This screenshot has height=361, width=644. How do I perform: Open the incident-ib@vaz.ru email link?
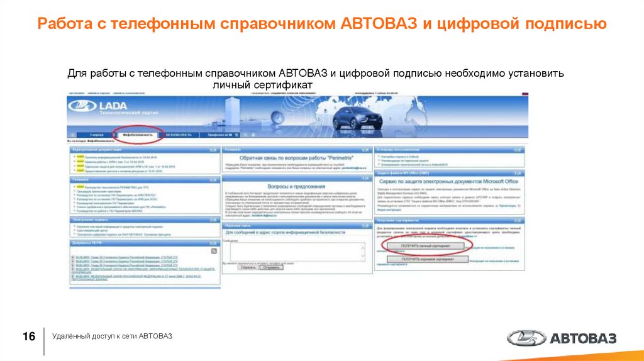pos(265,215)
